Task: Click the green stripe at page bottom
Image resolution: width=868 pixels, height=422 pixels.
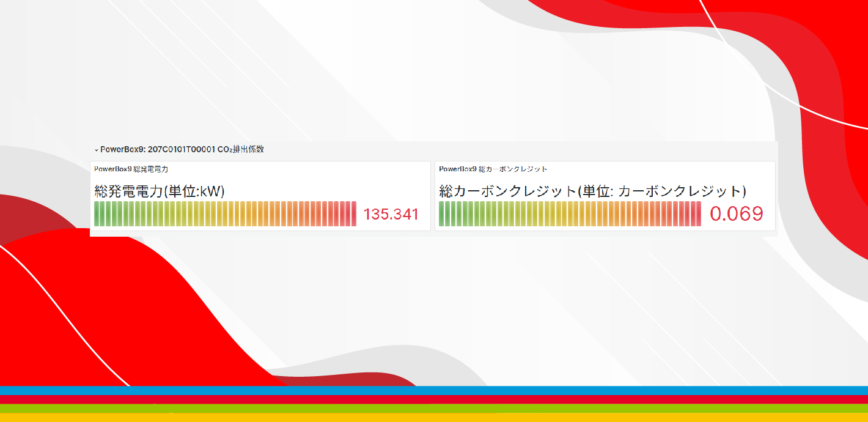Action: (434, 409)
